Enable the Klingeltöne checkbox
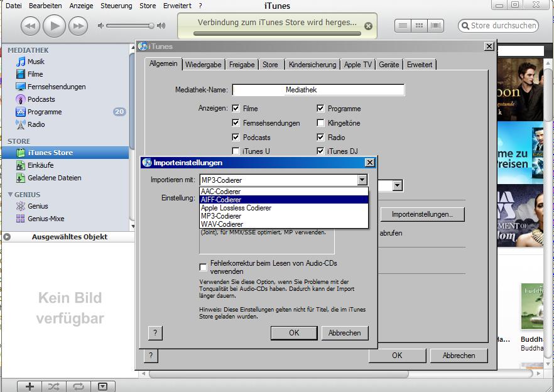The height and width of the screenshot is (392, 554). 321,123
